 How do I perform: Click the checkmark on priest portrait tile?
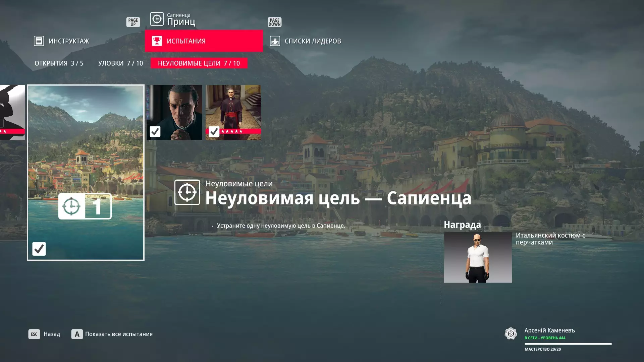click(x=155, y=131)
